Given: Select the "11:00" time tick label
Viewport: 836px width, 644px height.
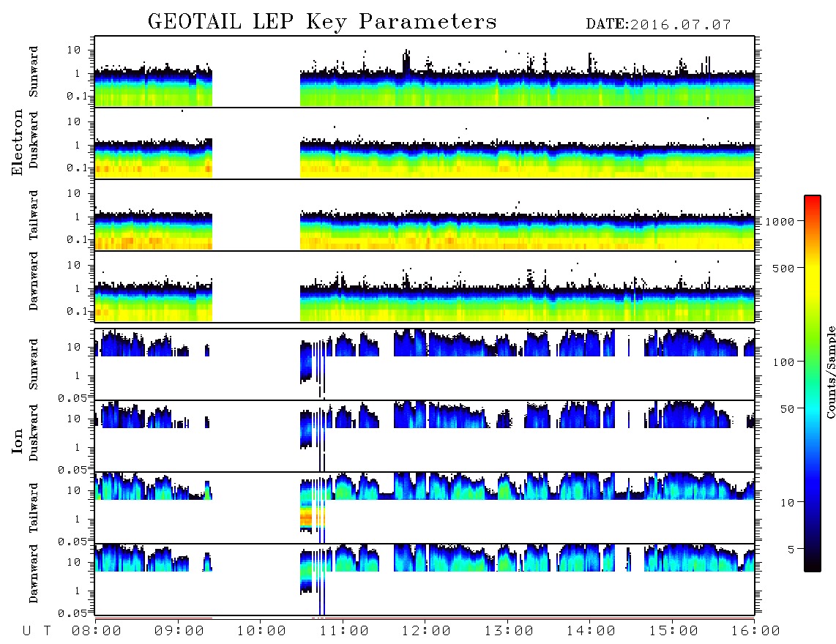Looking at the screenshot, I should pos(344,632).
